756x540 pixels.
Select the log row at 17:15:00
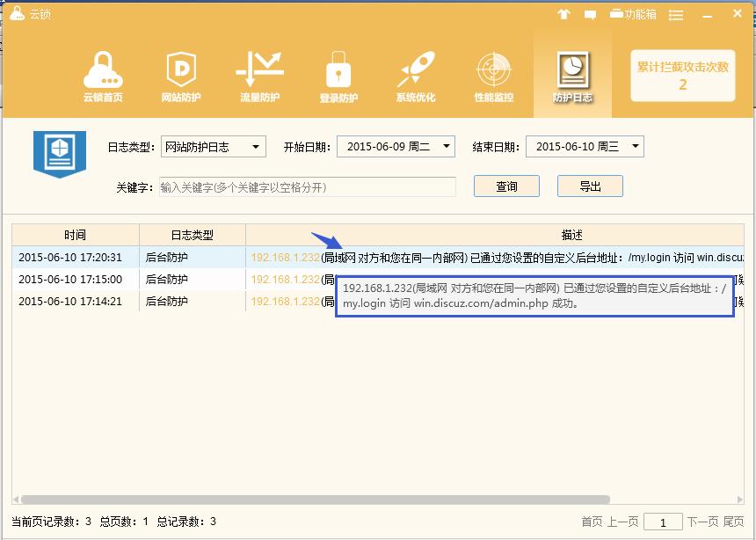[378, 279]
